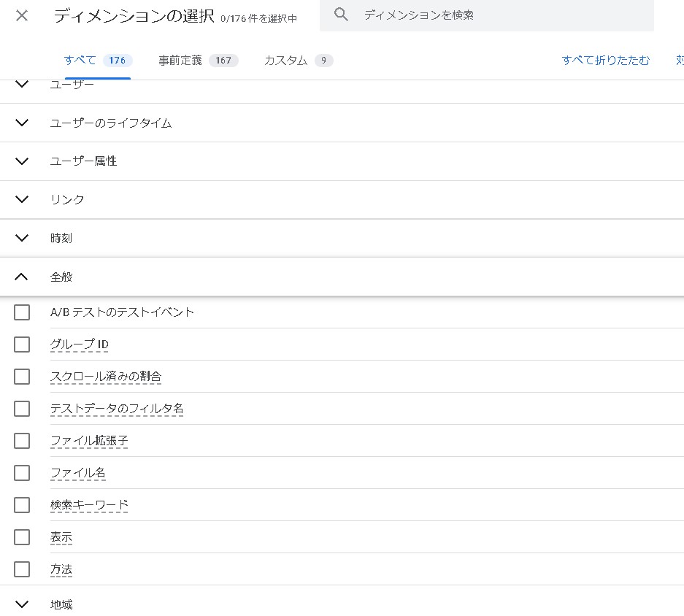This screenshot has height=616, width=684.
Task: Type in the ディメンションを検索 search field
Action: click(x=504, y=15)
